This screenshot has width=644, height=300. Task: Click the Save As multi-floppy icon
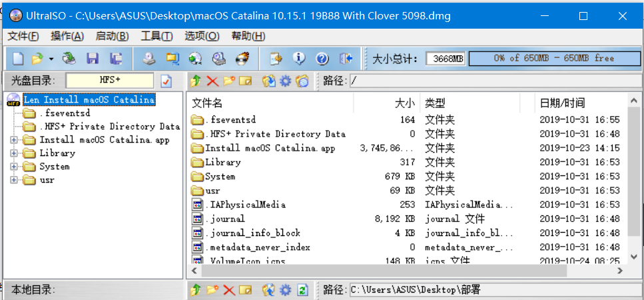pyautogui.click(x=116, y=59)
